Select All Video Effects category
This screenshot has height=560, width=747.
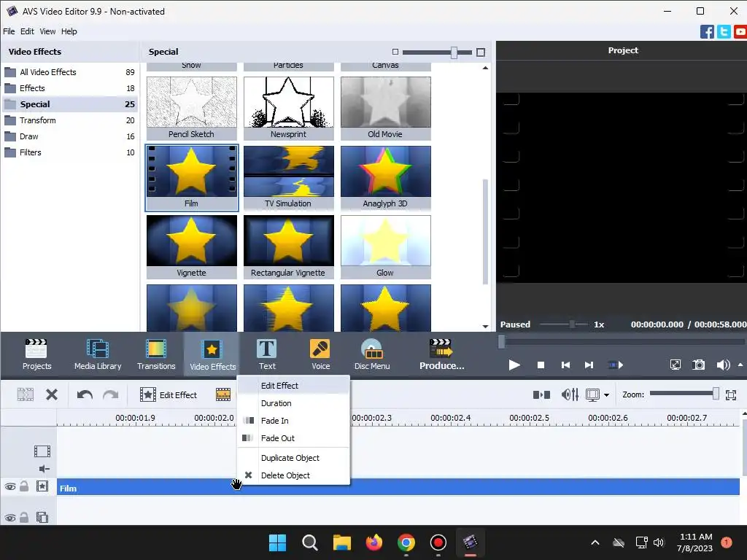pos(69,72)
